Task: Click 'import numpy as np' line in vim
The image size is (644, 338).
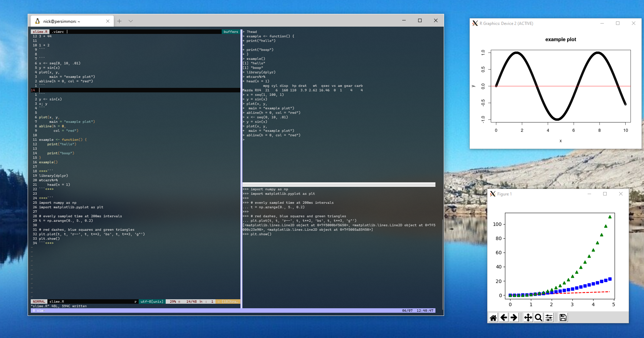Action: (x=58, y=203)
